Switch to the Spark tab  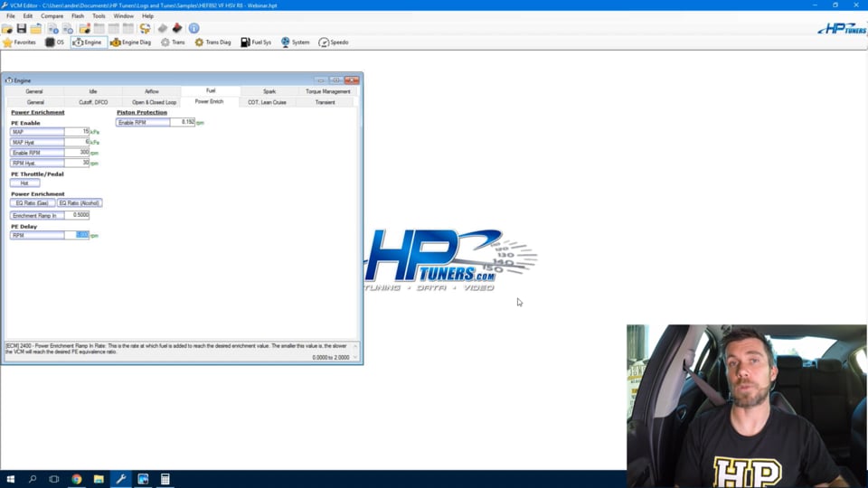(x=269, y=91)
